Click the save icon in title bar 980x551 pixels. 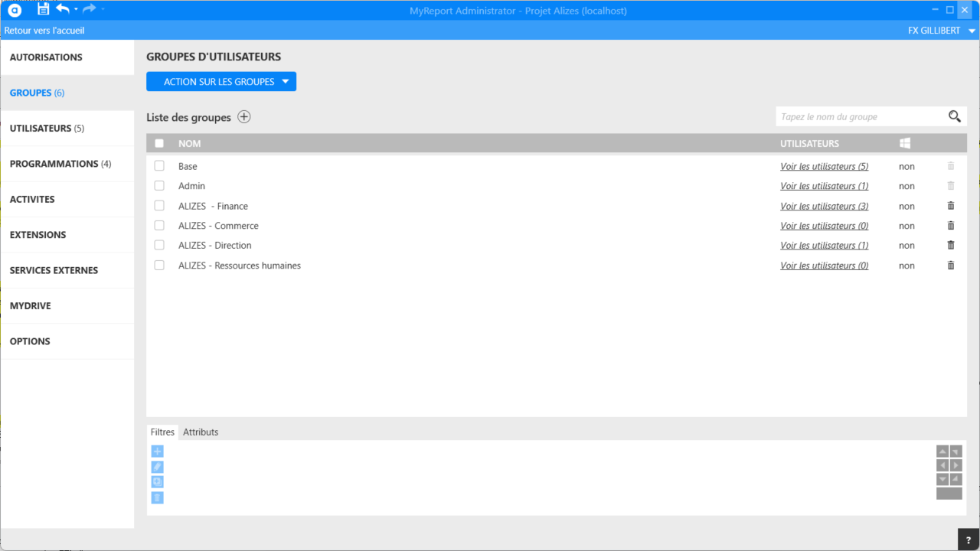[44, 9]
